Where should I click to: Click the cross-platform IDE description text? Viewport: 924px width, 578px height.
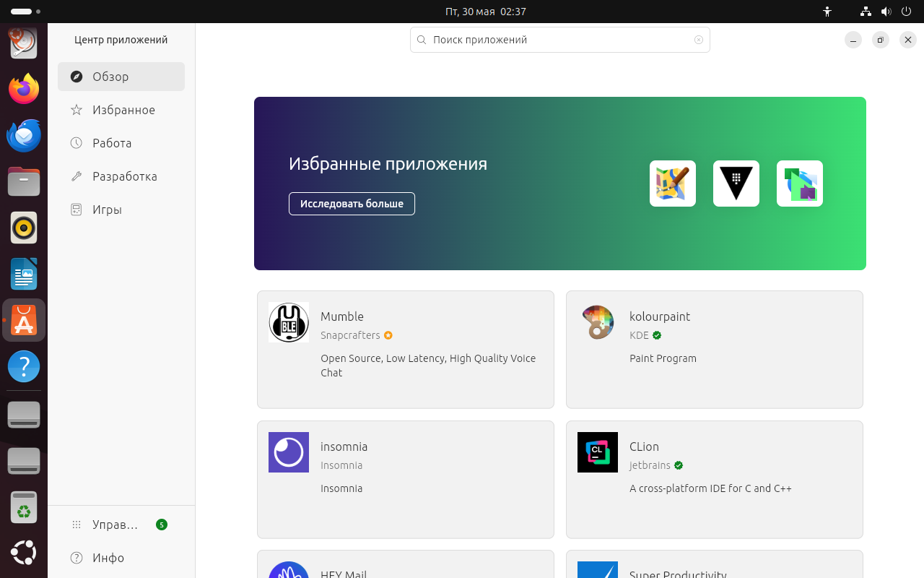(x=710, y=488)
